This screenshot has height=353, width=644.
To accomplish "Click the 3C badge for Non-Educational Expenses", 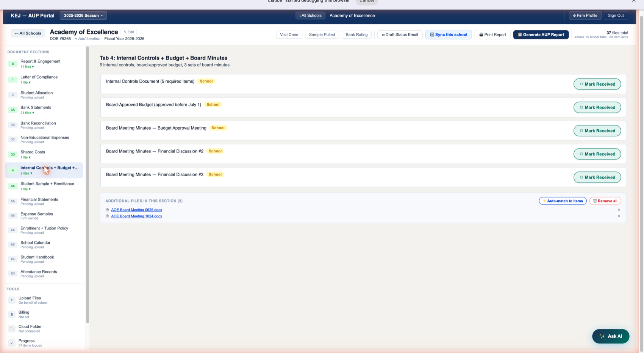I will (x=13, y=140).
